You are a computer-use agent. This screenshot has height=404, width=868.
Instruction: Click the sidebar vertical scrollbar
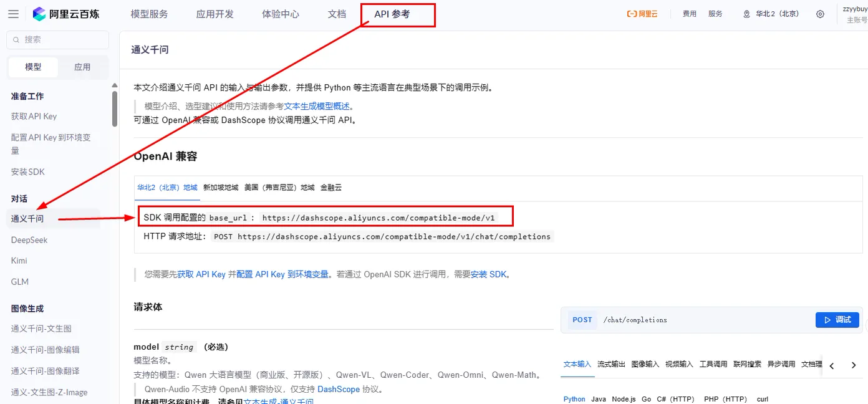115,109
